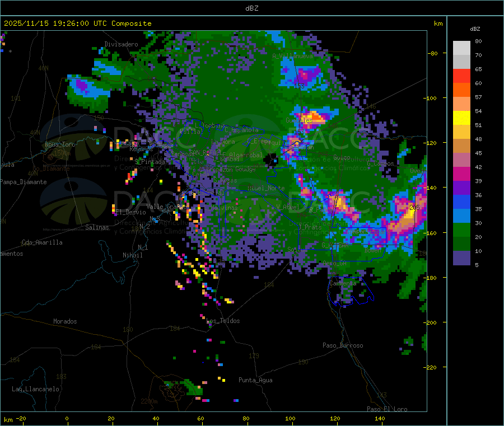The width and height of the screenshot is (504, 426).
Task: Click the Bowen map label
Action: (x=373, y=250)
